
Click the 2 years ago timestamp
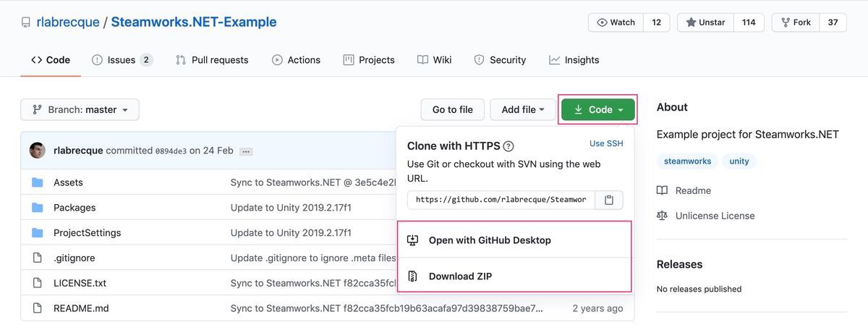coord(597,308)
